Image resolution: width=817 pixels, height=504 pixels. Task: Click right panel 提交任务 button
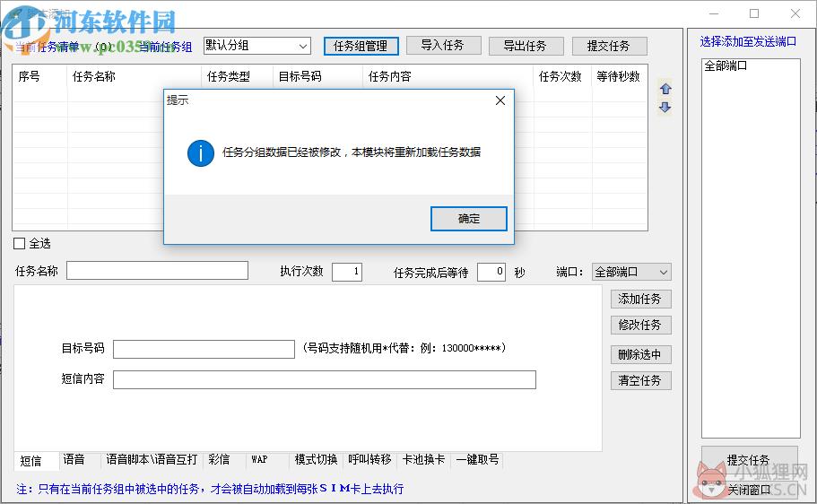749,460
